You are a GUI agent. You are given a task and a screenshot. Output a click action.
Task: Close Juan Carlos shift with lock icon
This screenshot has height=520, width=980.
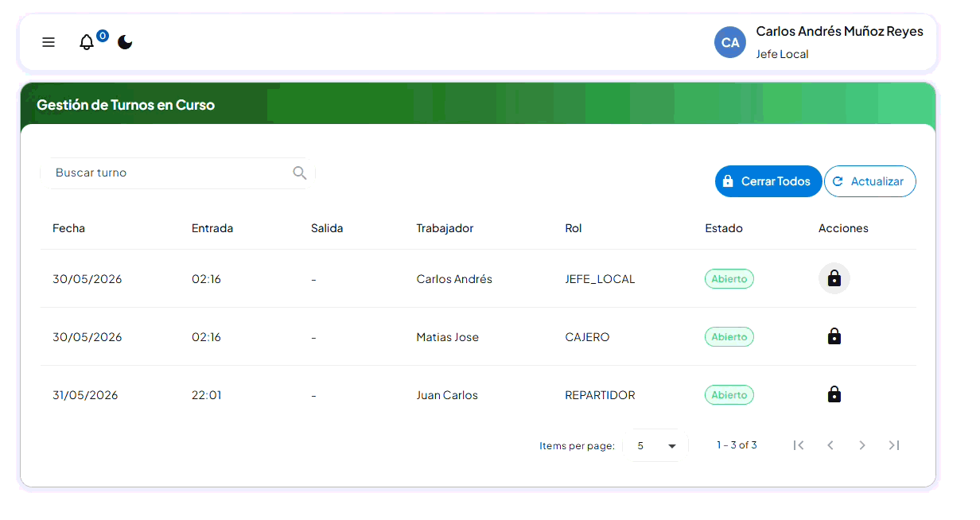tap(834, 394)
